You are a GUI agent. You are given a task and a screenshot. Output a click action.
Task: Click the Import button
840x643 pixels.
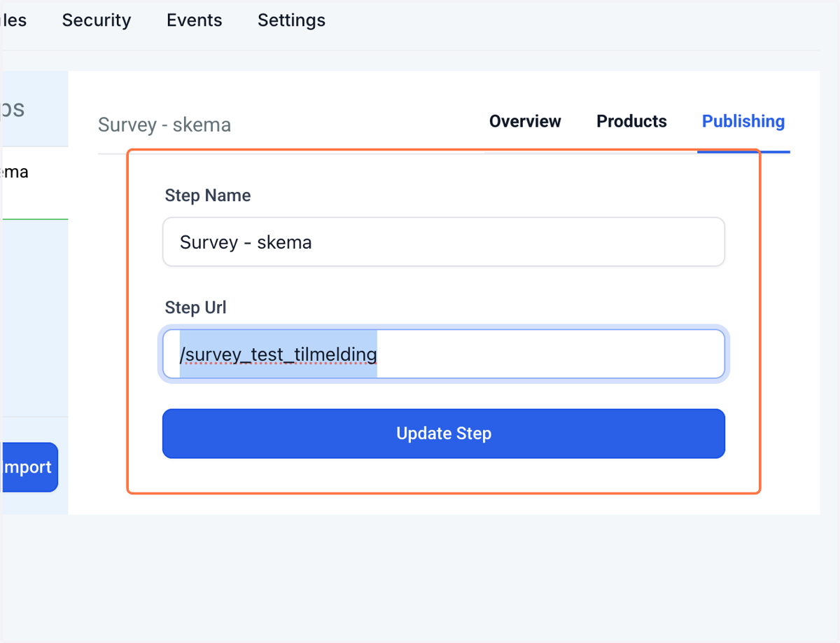point(29,467)
